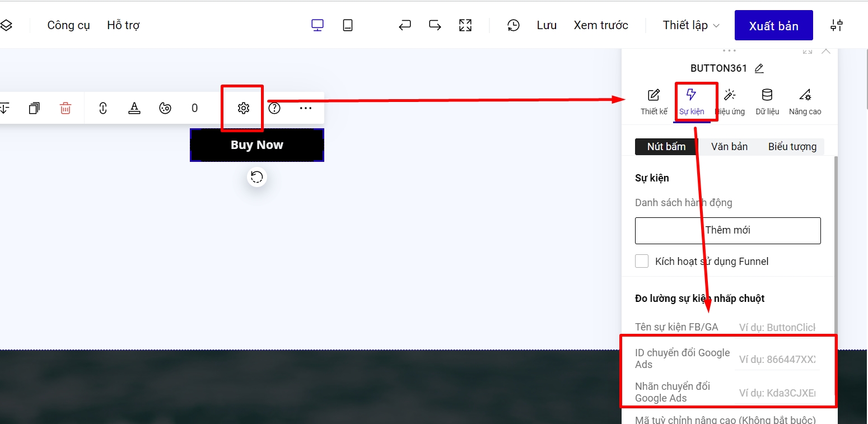Enable the Kích hoạt sử dụng Funnel checkbox

point(642,261)
